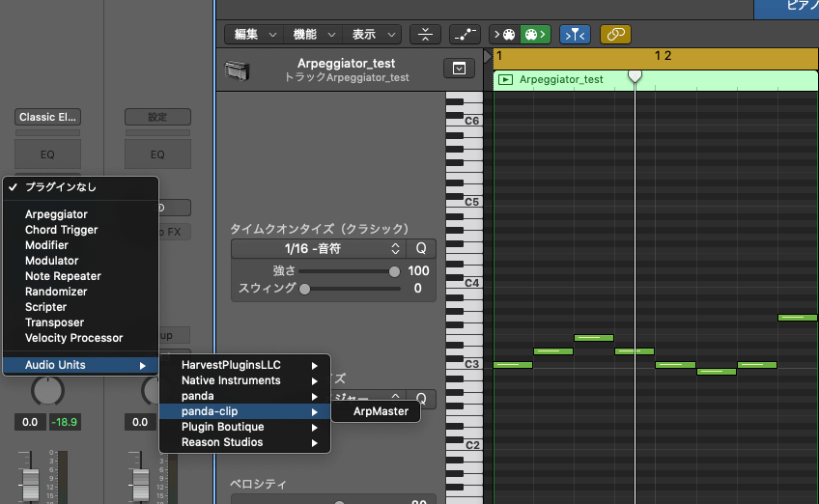819x504 pixels.
Task: Click second channel 0.0 volume value
Action: [140, 422]
